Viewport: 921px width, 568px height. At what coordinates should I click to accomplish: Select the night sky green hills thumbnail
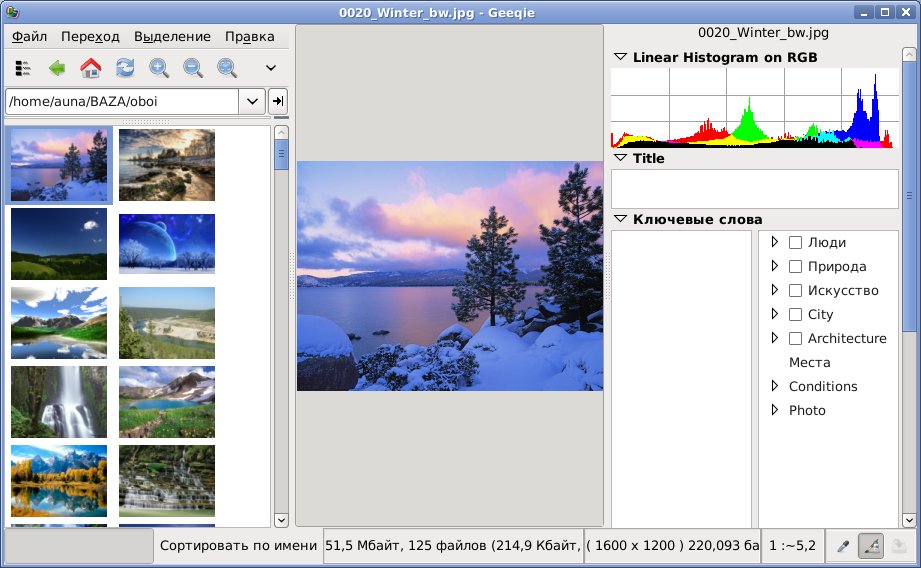59,244
